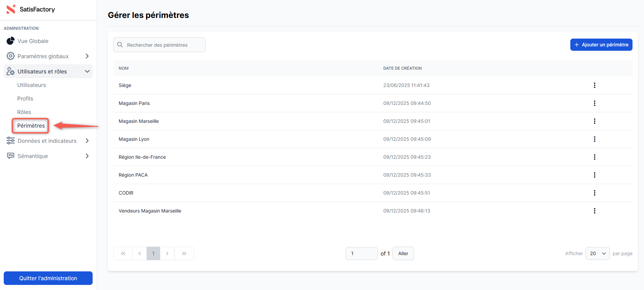Open the three-dot menu for Siège
This screenshot has width=644, height=290.
click(x=594, y=85)
